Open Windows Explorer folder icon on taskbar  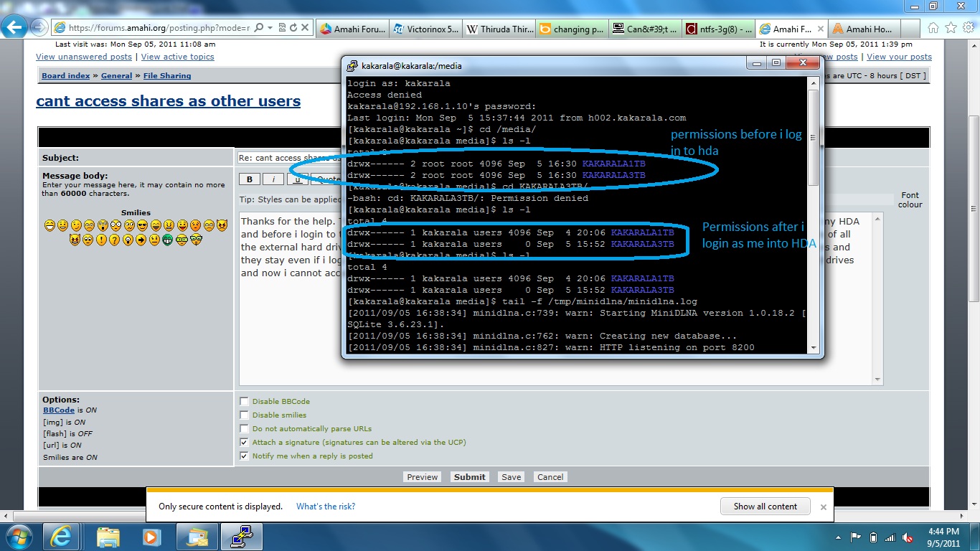coord(108,537)
